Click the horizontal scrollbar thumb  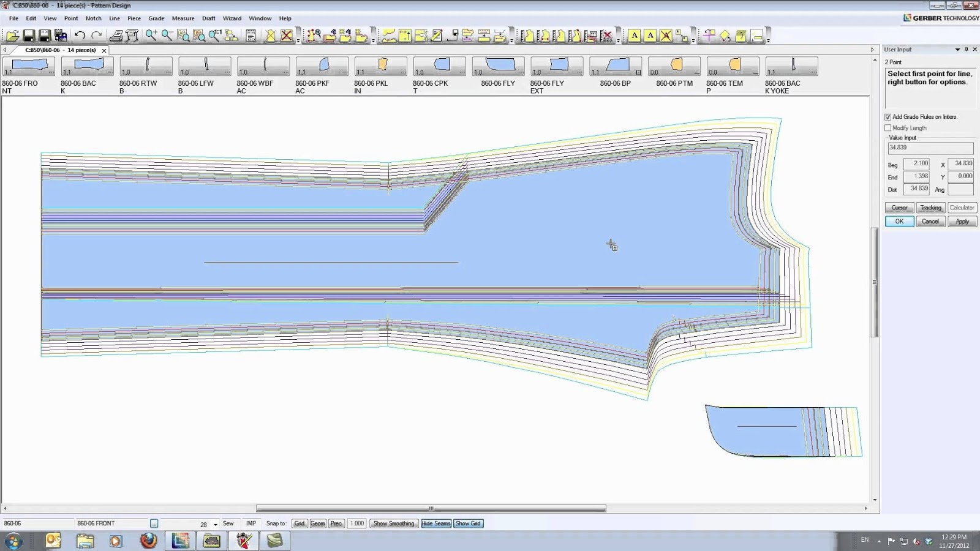431,508
